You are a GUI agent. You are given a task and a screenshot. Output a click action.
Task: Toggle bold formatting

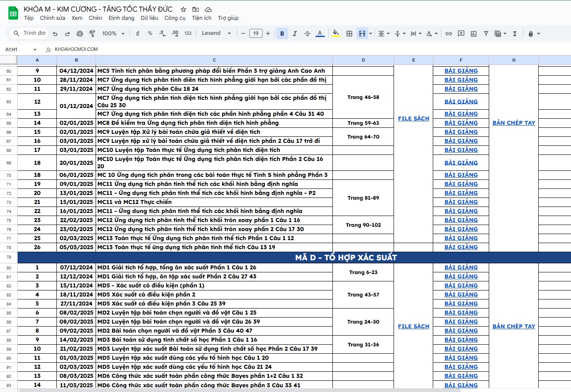[x=282, y=34]
